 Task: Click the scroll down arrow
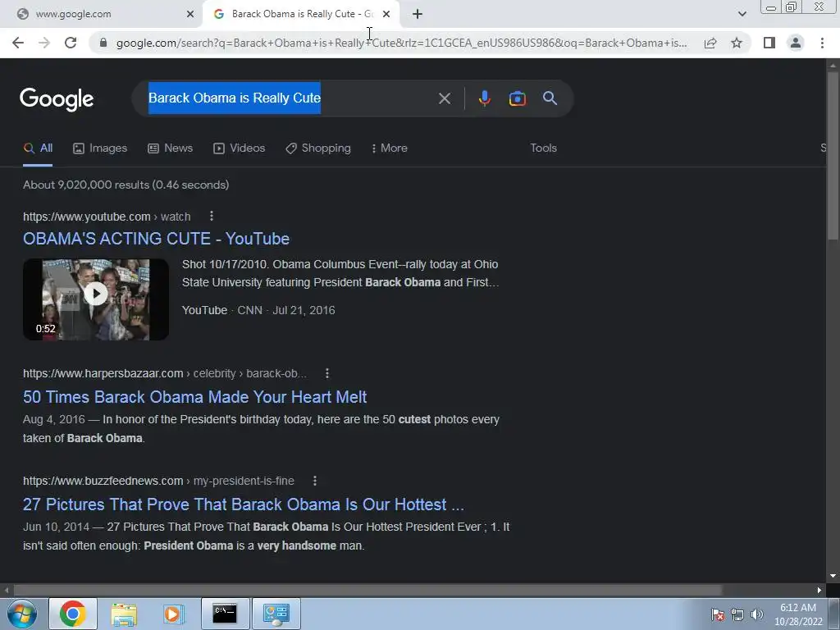tap(833, 577)
